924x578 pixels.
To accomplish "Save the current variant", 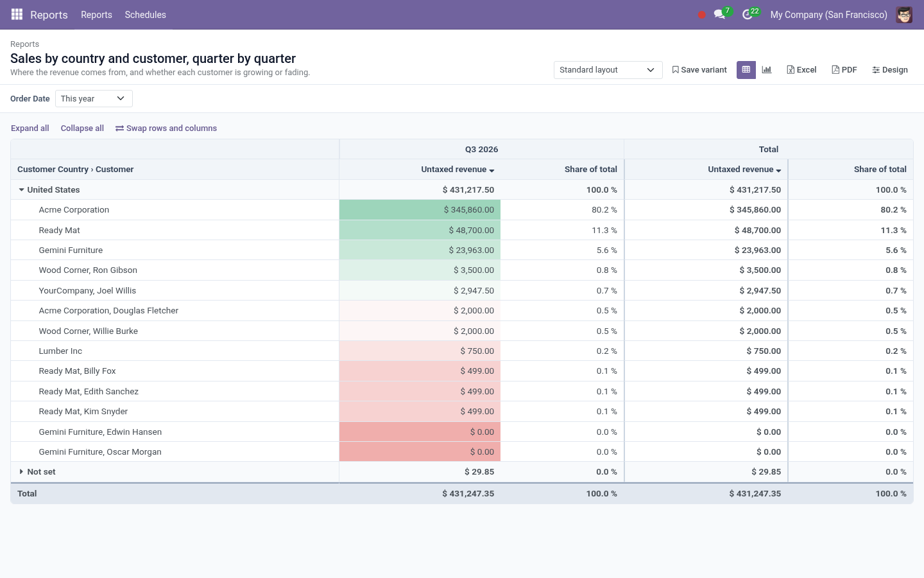I will 699,70.
